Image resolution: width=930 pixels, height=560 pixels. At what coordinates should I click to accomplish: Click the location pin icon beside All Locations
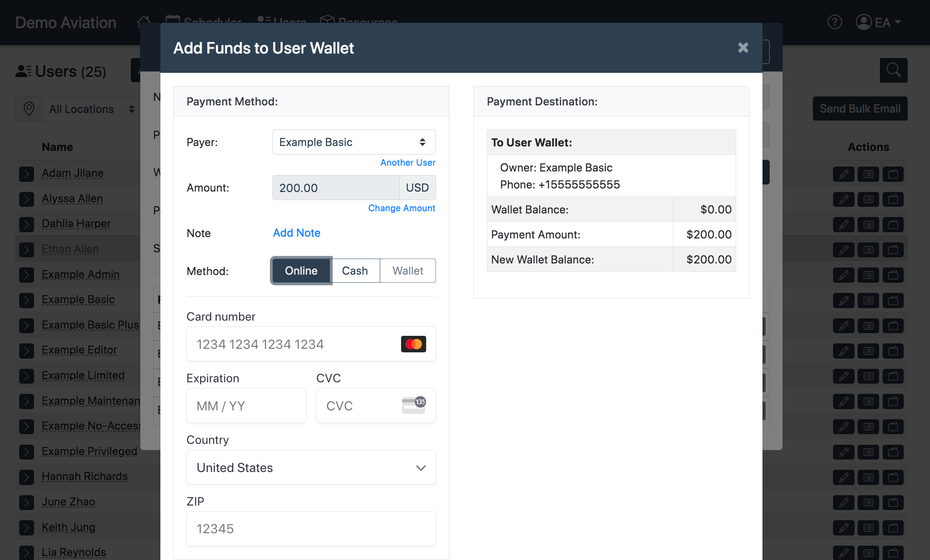tap(29, 109)
